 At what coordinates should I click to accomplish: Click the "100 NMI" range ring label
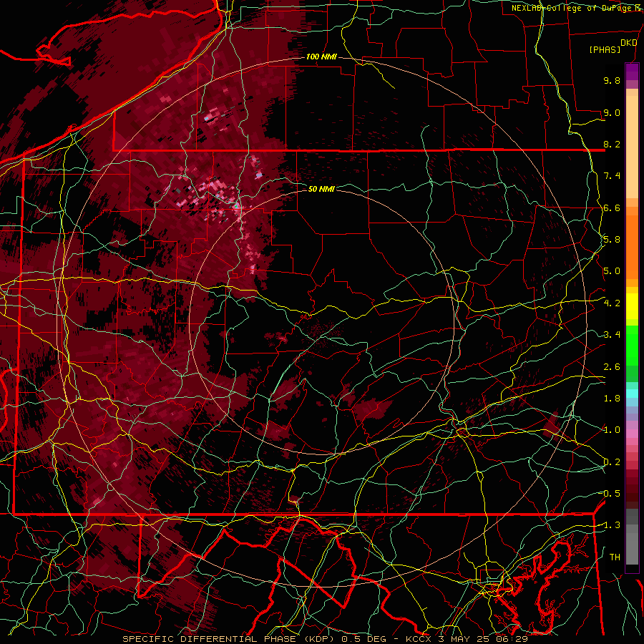coord(321,57)
